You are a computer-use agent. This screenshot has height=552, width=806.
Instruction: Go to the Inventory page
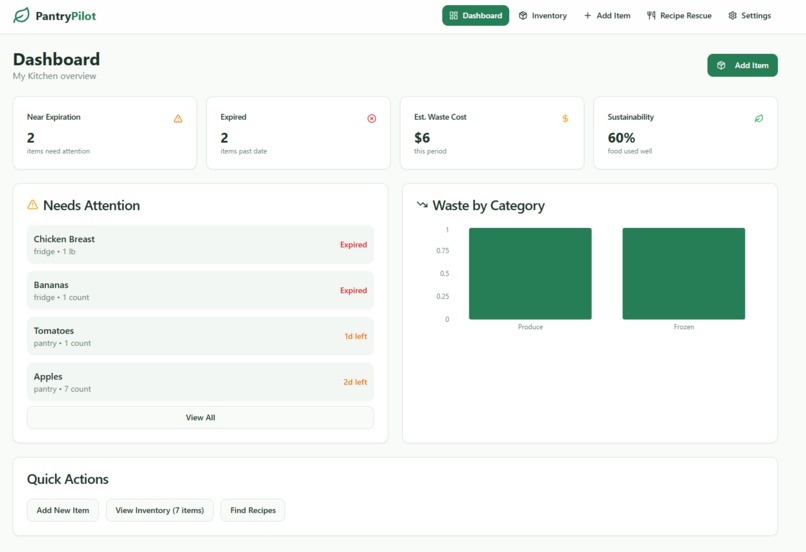543,15
